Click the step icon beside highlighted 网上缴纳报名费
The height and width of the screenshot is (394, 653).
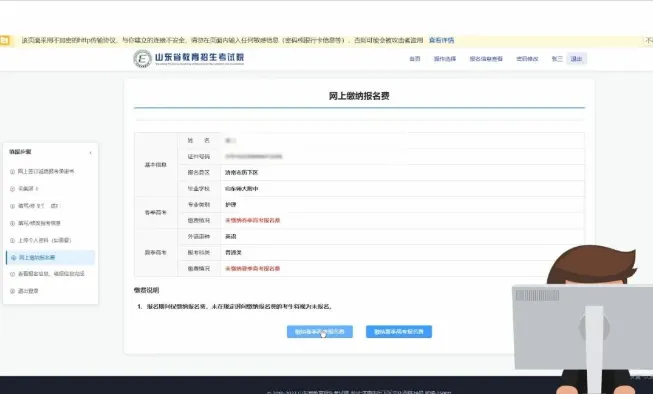pos(13,258)
